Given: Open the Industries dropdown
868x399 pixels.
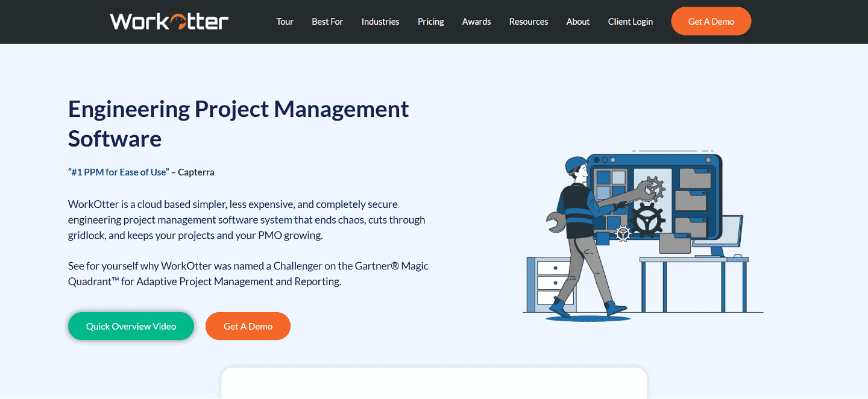Looking at the screenshot, I should [380, 21].
